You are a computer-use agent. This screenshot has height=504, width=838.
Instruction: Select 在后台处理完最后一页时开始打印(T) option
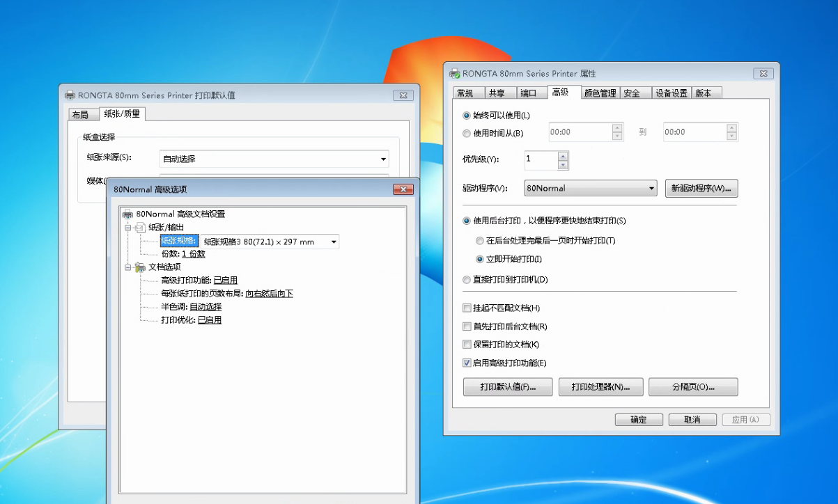click(x=479, y=240)
